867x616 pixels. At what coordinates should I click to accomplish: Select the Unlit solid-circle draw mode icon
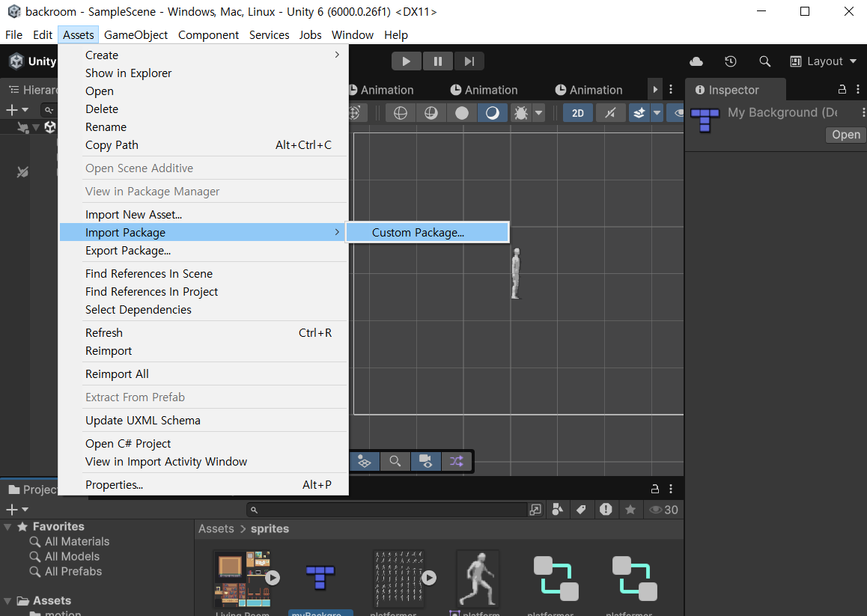(x=462, y=113)
